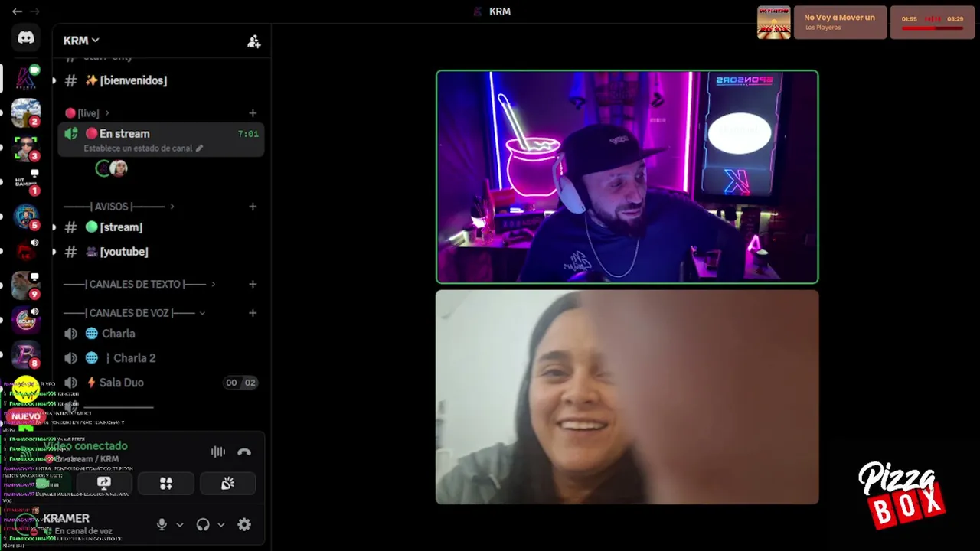This screenshot has width=980, height=551.
Task: Click the KRM title at top center
Action: click(x=500, y=11)
